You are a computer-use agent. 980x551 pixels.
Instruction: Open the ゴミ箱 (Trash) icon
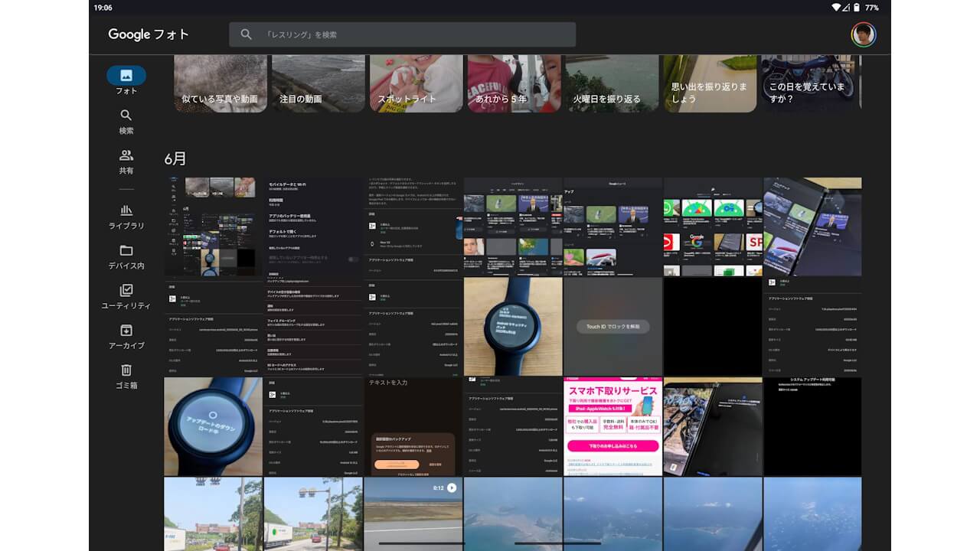(126, 370)
